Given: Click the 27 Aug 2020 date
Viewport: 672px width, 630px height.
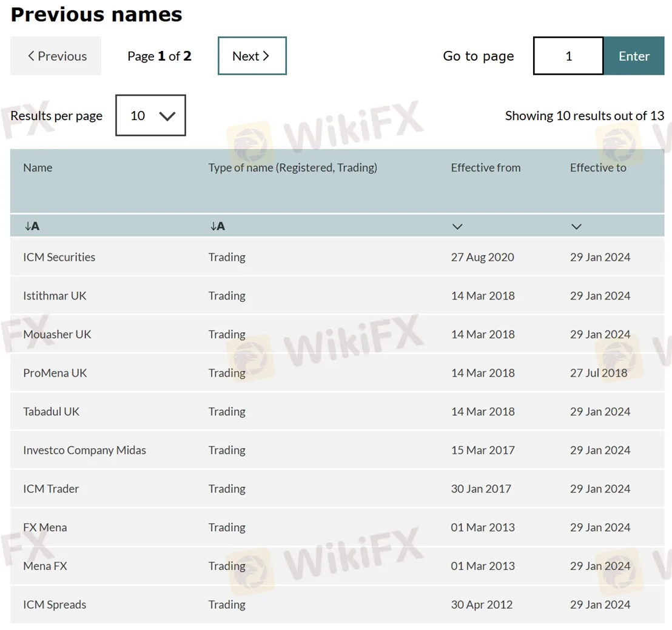Looking at the screenshot, I should 482,257.
